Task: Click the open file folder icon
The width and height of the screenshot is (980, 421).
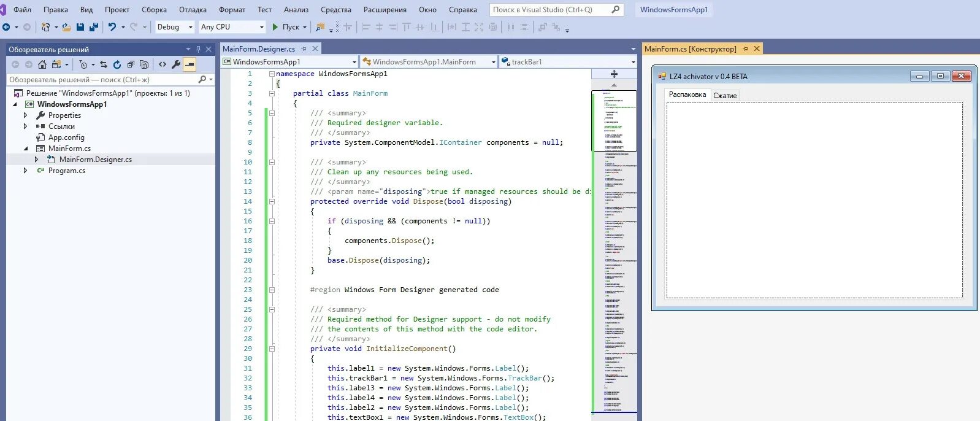Action: click(66, 27)
